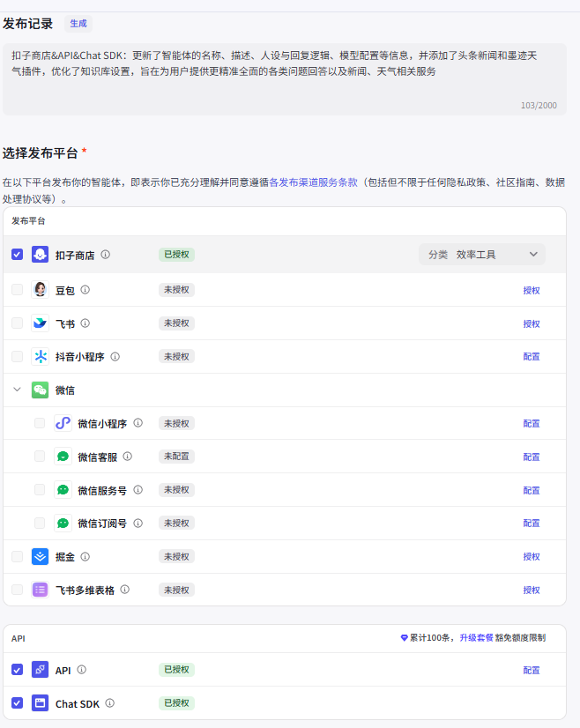Click the 飞书 platform logo icon
580x728 pixels.
click(40, 323)
